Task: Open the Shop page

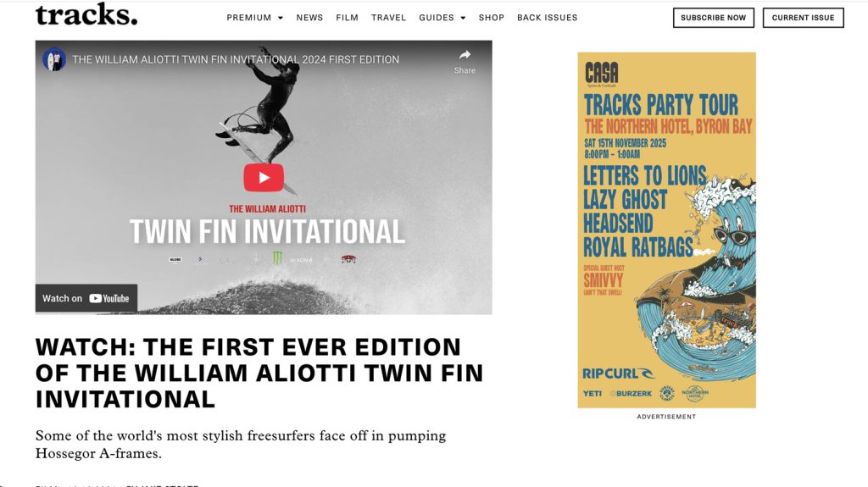Action: pyautogui.click(x=492, y=18)
